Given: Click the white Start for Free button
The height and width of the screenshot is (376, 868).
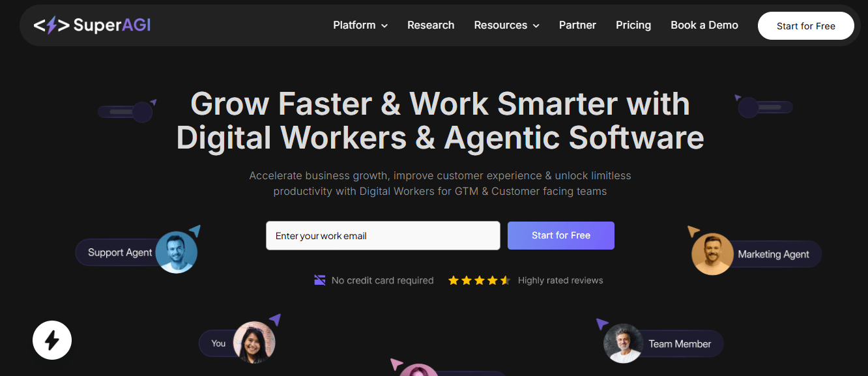Looking at the screenshot, I should tap(806, 26).
